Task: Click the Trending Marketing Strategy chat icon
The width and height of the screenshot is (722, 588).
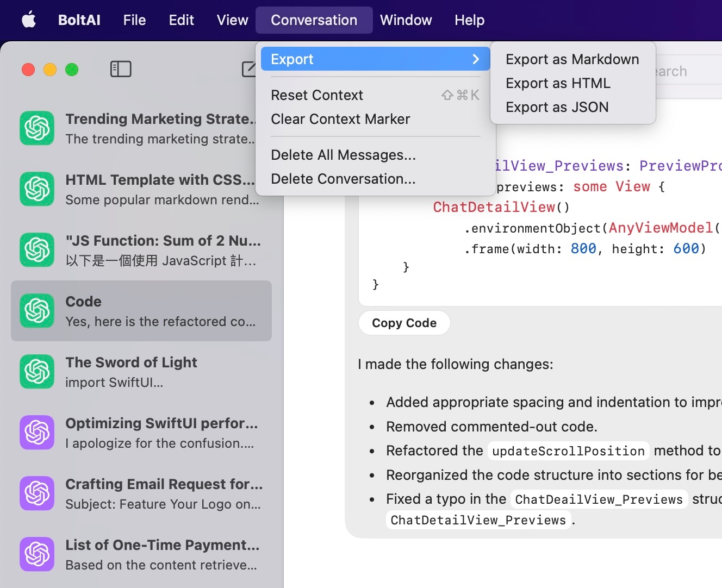Action: [37, 128]
